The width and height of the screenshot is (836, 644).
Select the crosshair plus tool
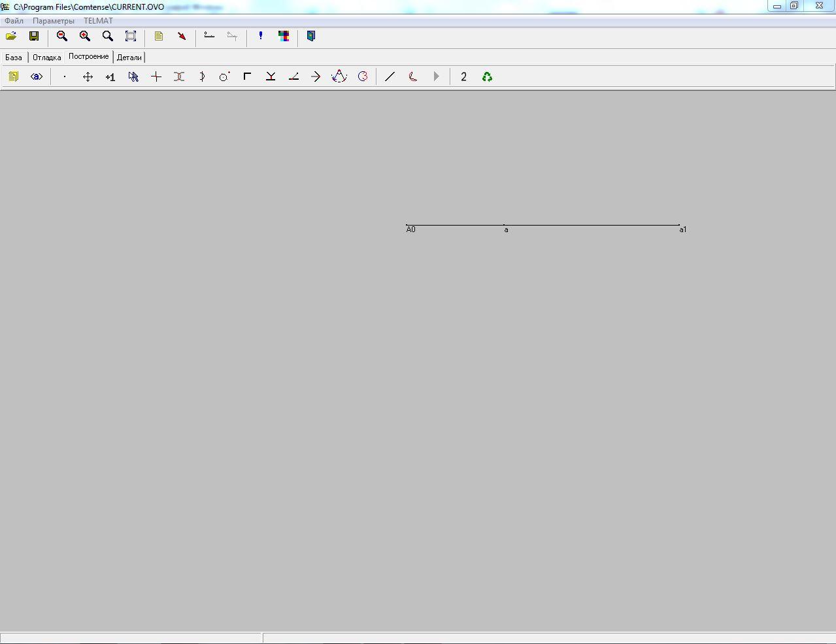tap(156, 77)
